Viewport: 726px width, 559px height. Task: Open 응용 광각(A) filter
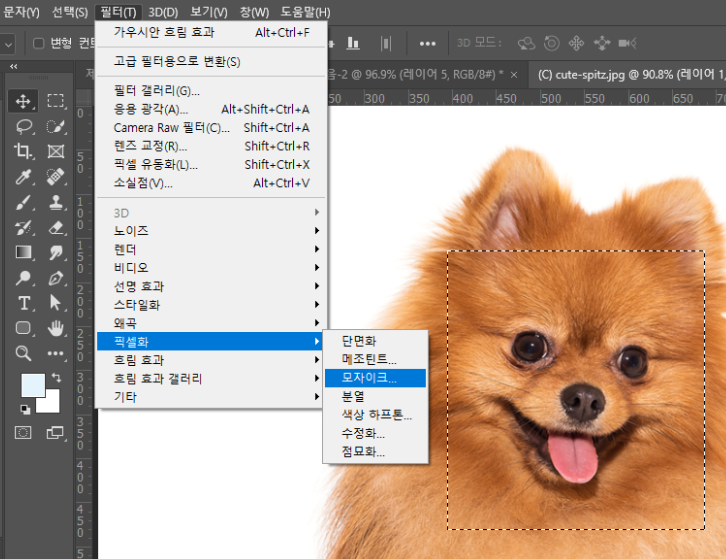tap(211, 109)
